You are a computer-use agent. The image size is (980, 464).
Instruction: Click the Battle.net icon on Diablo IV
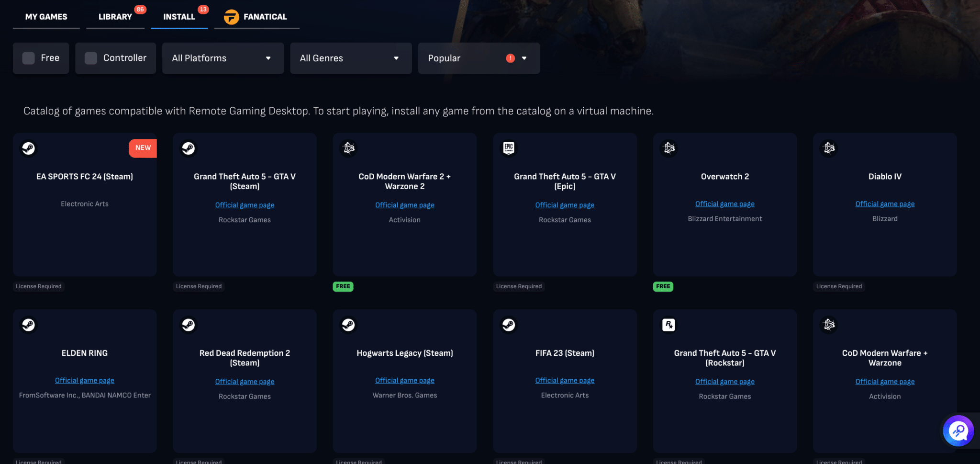828,148
